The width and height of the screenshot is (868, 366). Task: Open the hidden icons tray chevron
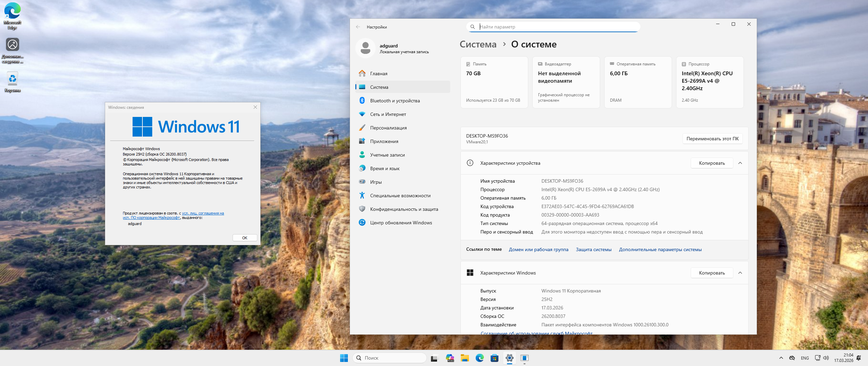(781, 358)
